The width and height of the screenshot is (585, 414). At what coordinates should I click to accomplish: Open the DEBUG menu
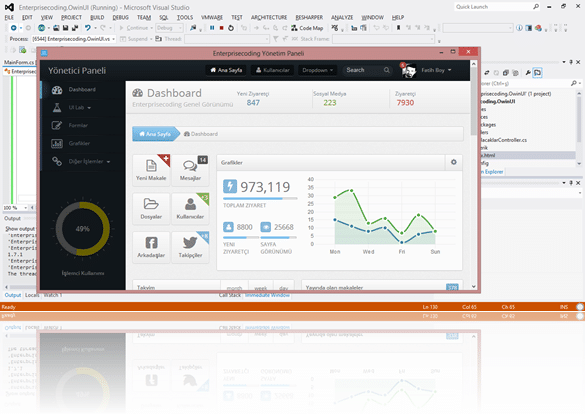(x=120, y=18)
